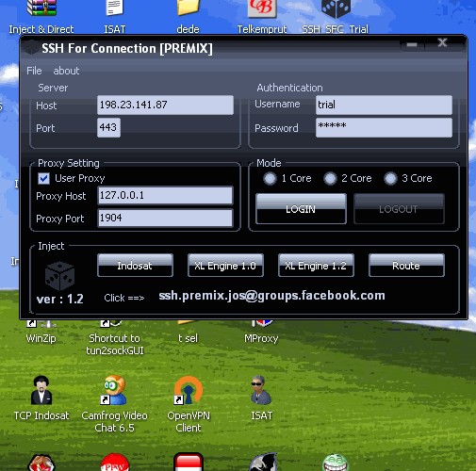Click the XL Engine 1.0 button
This screenshot has width=476, height=471.
225,266
